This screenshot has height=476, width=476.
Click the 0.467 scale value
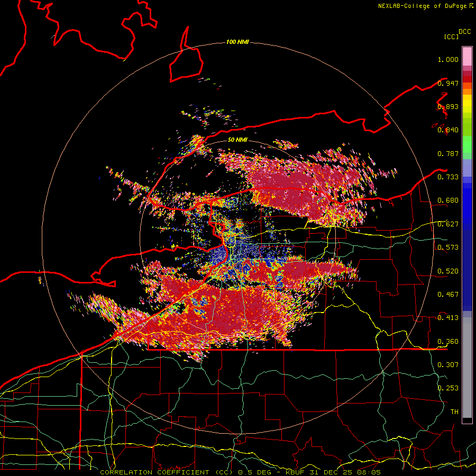448,295
